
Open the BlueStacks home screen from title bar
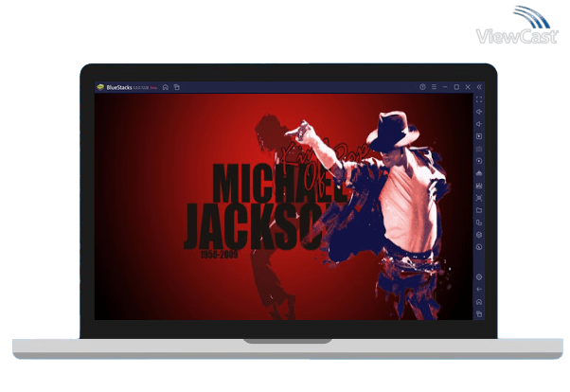click(x=166, y=87)
